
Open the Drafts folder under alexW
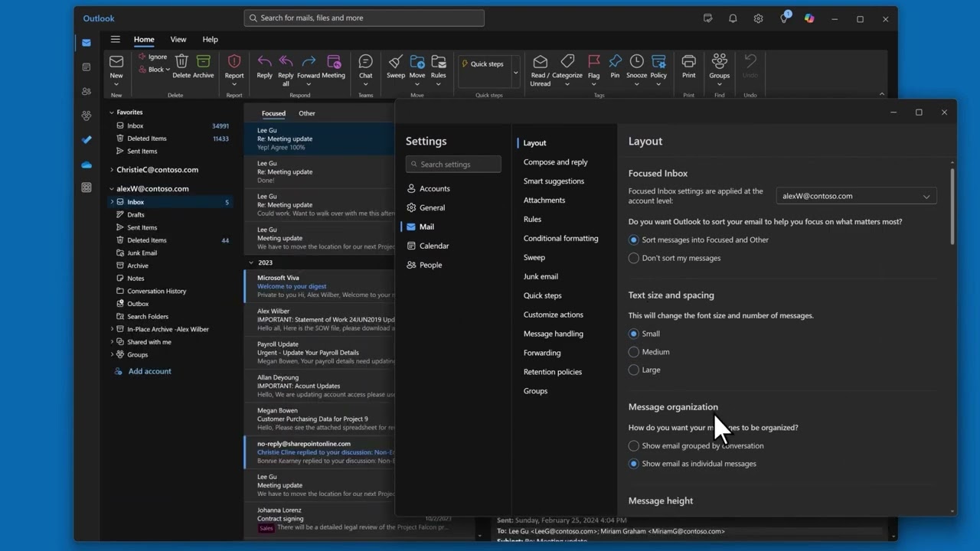click(x=136, y=214)
